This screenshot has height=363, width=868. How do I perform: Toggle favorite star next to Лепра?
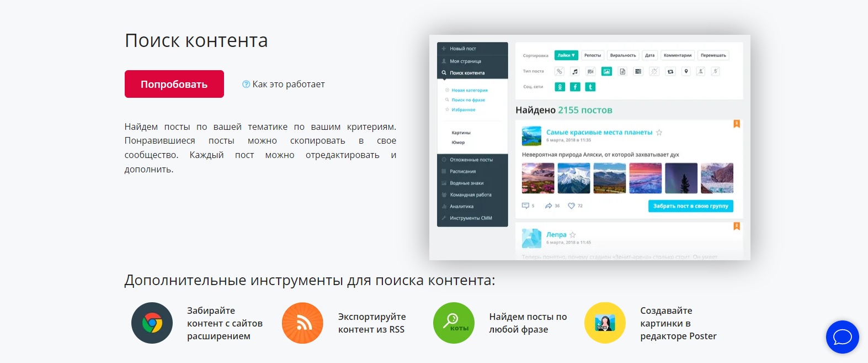(573, 235)
